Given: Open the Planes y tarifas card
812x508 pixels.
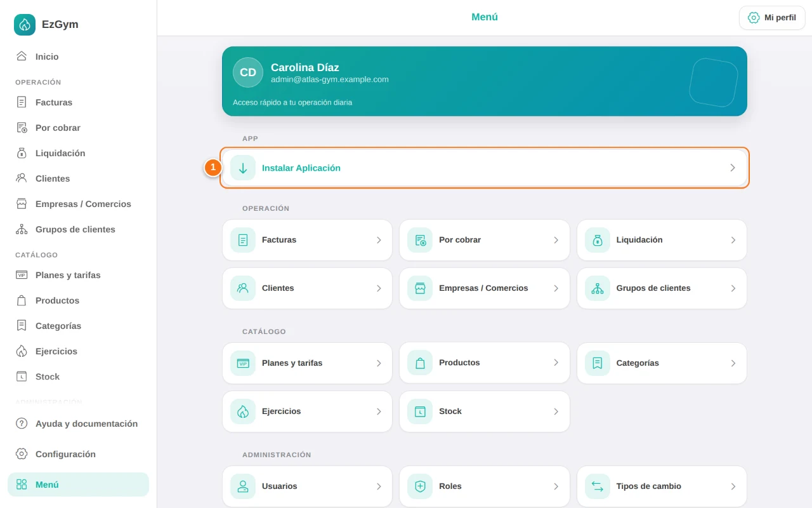Looking at the screenshot, I should click(307, 363).
